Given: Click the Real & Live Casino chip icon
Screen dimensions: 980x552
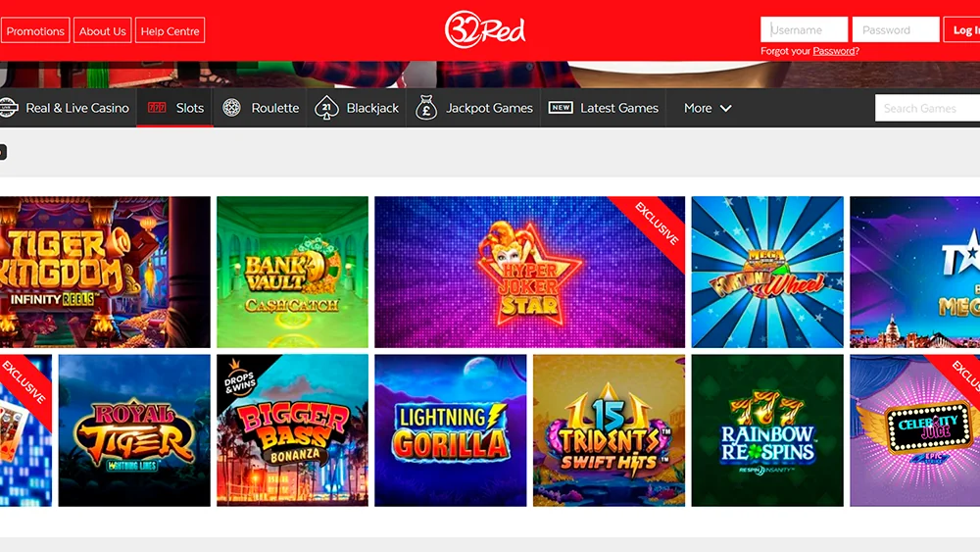Looking at the screenshot, I should click(x=8, y=108).
